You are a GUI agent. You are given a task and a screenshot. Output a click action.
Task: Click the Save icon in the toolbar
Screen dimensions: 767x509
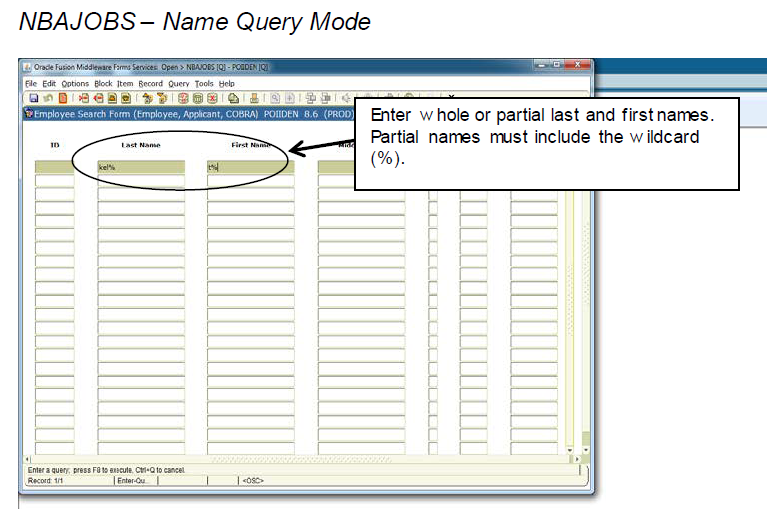32,98
